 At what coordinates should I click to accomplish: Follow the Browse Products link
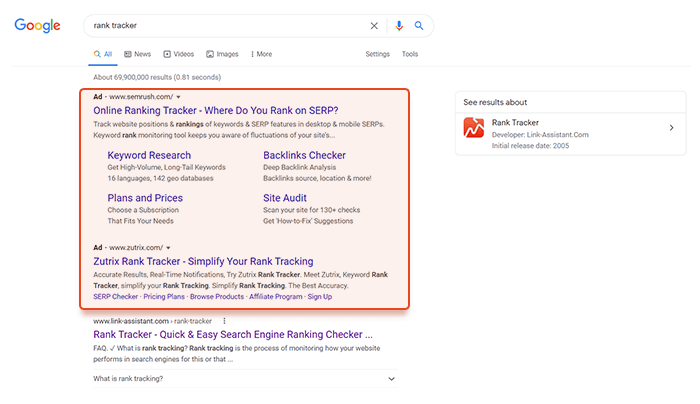(217, 296)
